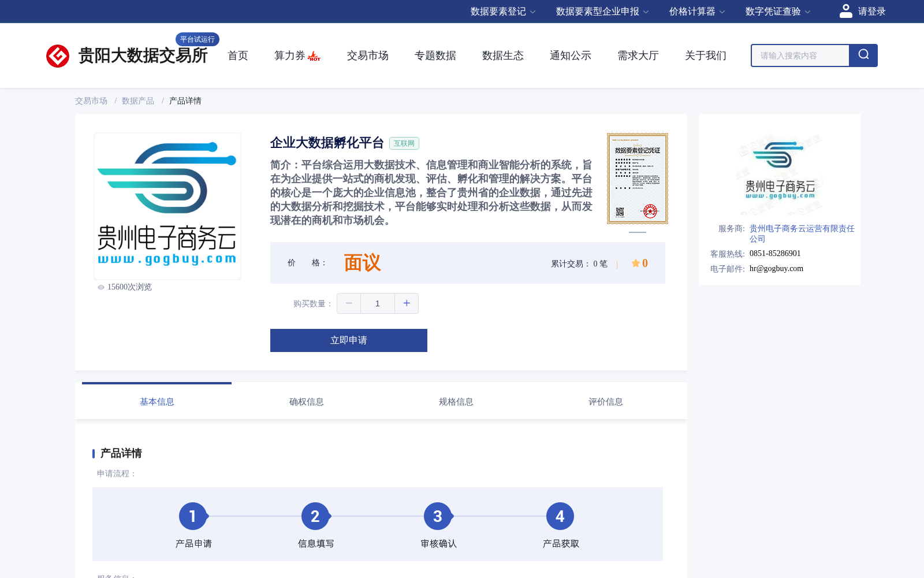Click step 4 circle 产品获取

pyautogui.click(x=560, y=516)
